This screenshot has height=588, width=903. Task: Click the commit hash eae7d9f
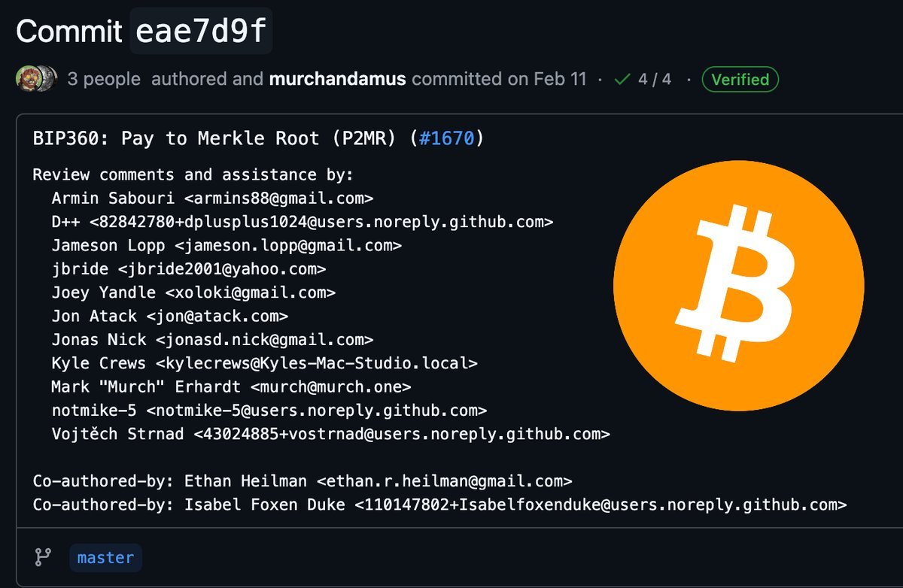click(x=201, y=32)
